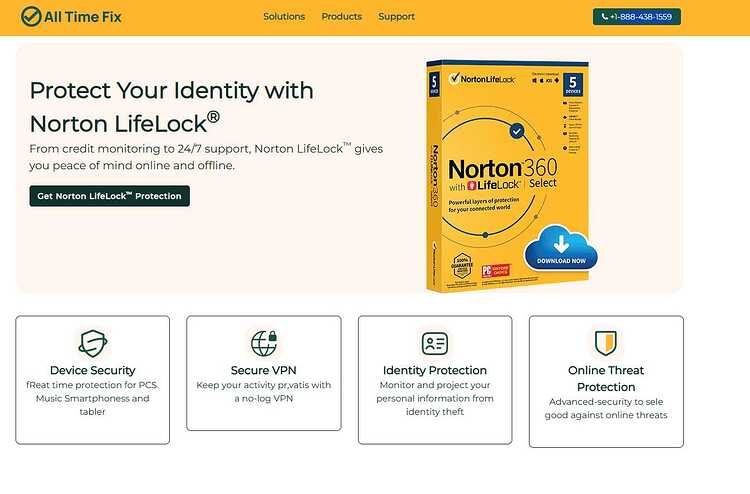Screen dimensions: 750x494
Task: Click Get Norton LifeLock Protection button
Action: [x=110, y=196]
